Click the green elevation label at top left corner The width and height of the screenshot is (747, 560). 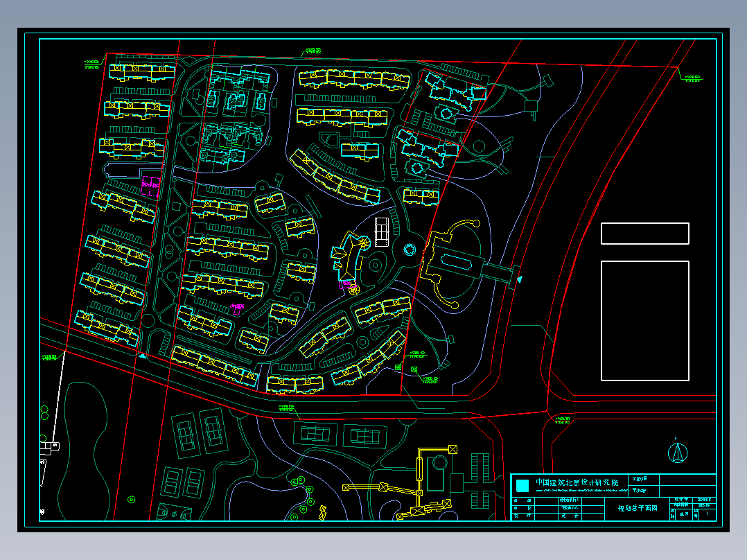pos(92,64)
